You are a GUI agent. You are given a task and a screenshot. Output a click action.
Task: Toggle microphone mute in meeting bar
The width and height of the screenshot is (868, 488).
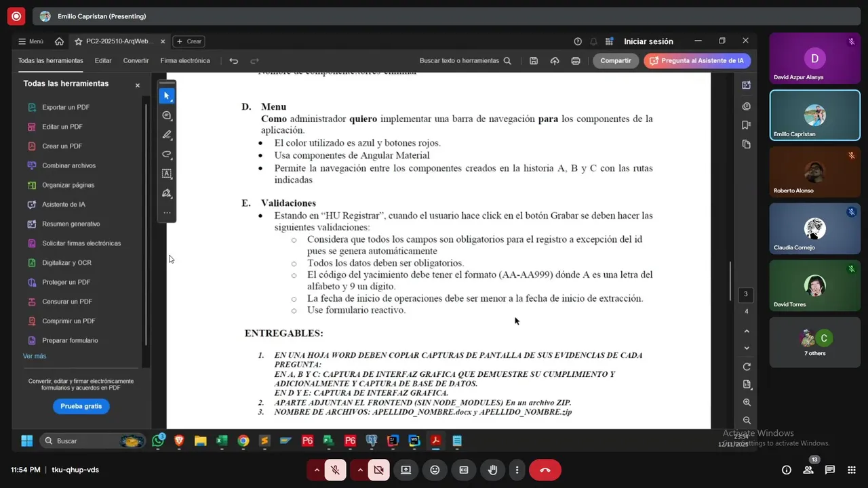335,470
